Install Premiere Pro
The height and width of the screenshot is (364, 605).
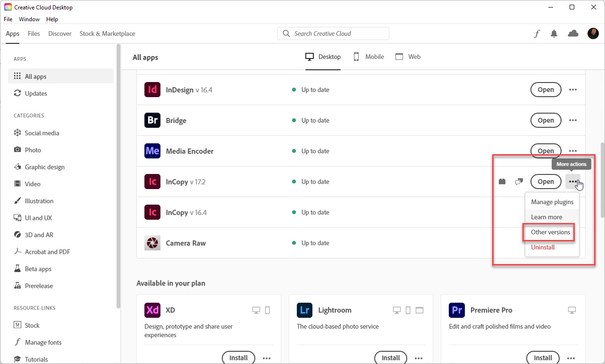543,358
